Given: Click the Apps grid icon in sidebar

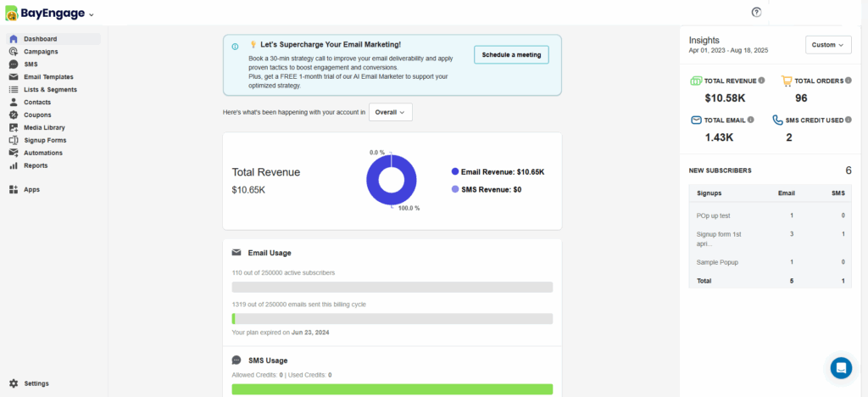Looking at the screenshot, I should tap(14, 189).
